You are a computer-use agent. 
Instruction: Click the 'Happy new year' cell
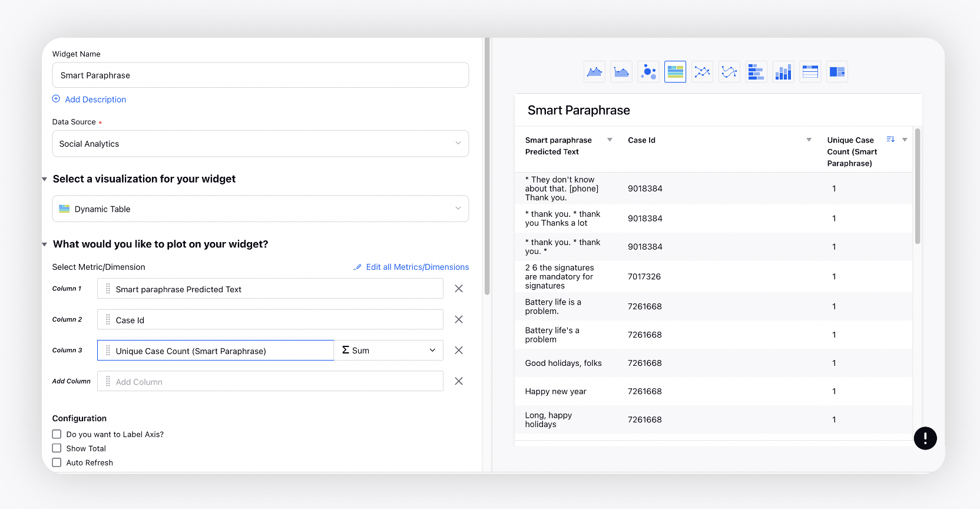555,391
